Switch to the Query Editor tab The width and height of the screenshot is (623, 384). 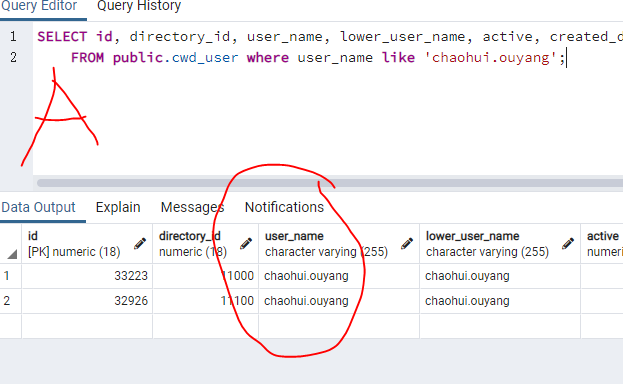[x=39, y=6]
